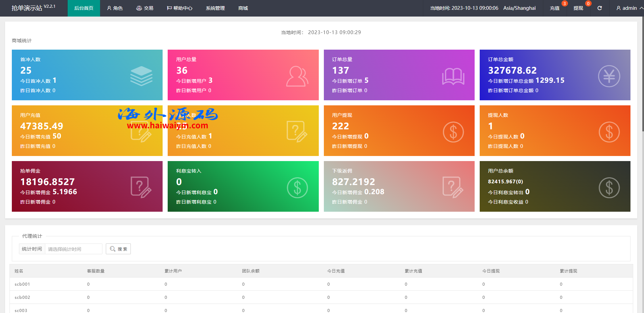Click the dollar icon in 用户总余额 card
Screen dimensions: 644x313
click(x=609, y=188)
